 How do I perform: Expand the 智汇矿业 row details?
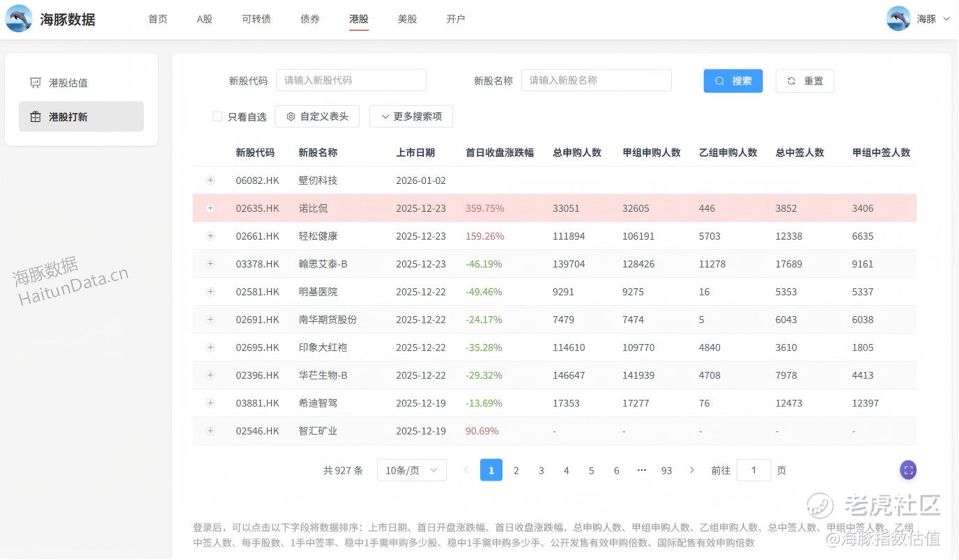coord(210,431)
